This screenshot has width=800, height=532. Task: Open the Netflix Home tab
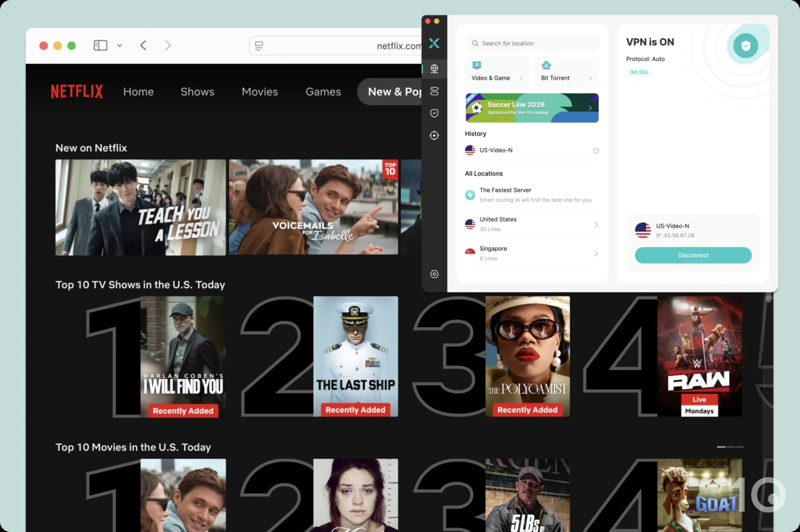pyautogui.click(x=139, y=92)
